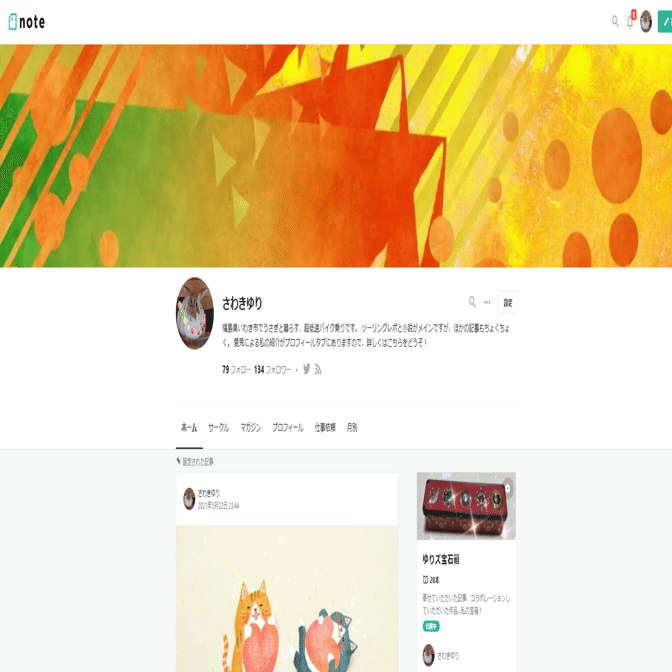
Task: Click the gear icon on magazine thumbnail
Action: pyautogui.click(x=507, y=488)
